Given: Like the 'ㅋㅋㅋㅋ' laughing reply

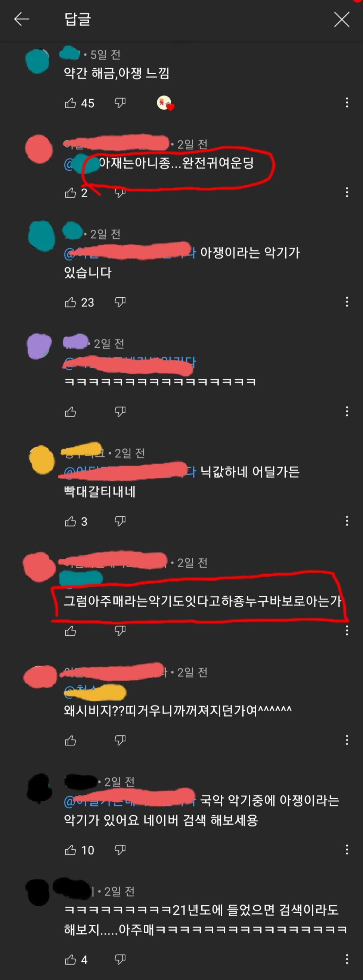Looking at the screenshot, I should click(70, 412).
